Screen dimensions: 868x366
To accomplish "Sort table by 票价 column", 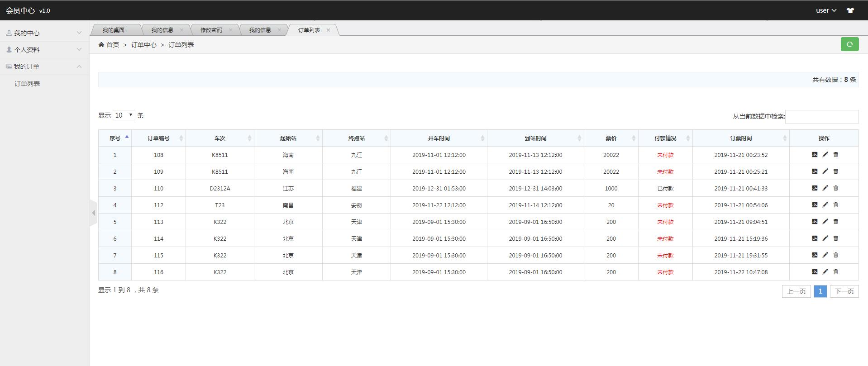I will click(611, 138).
